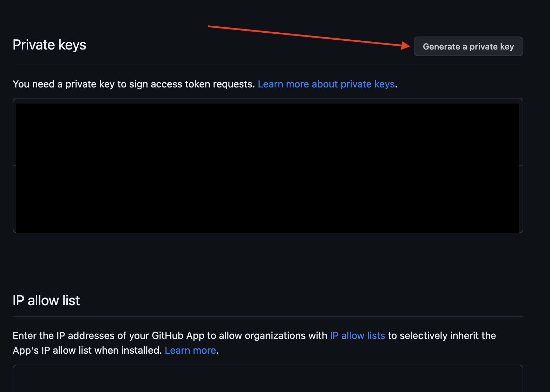
Task: Click divider line under Private keys heading
Action: point(268,65)
